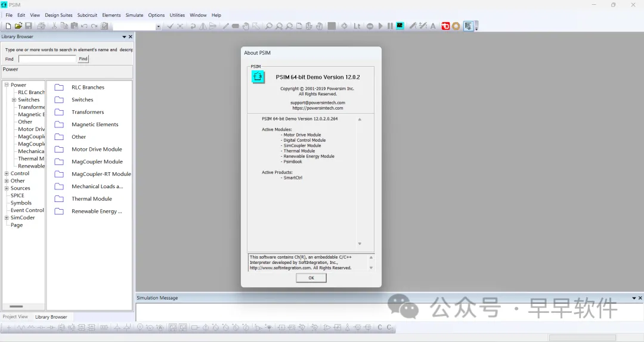The width and height of the screenshot is (644, 342).
Task: Click the tree horizontal scrollbar thumb
Action: (x=17, y=306)
